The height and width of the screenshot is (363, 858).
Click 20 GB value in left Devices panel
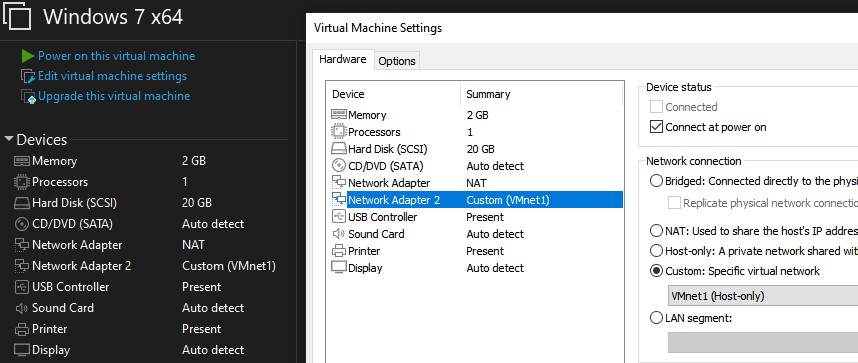(196, 203)
